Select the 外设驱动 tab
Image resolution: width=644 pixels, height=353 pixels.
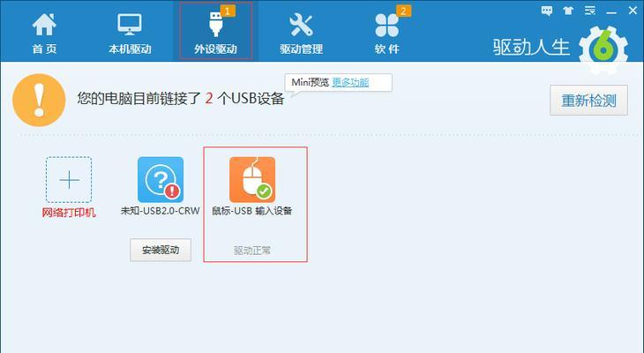(215, 31)
